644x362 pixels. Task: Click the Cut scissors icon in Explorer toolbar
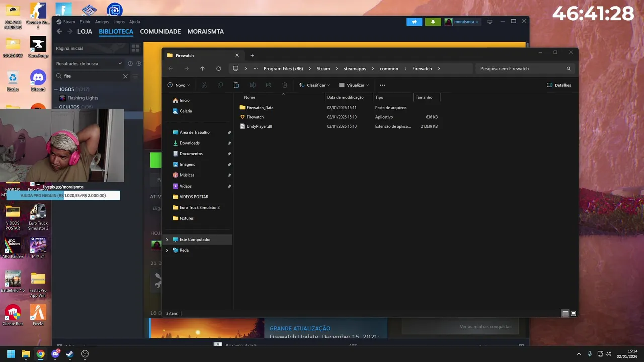coord(204,85)
